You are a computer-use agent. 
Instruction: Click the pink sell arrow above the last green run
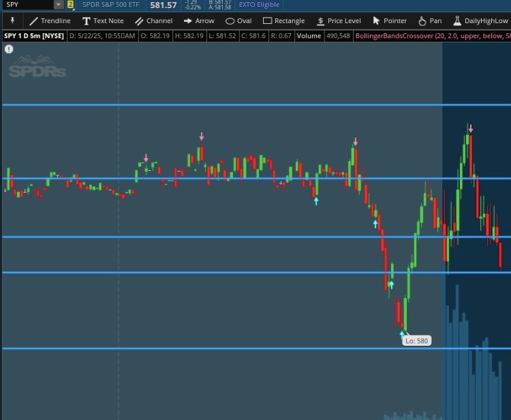(x=471, y=129)
